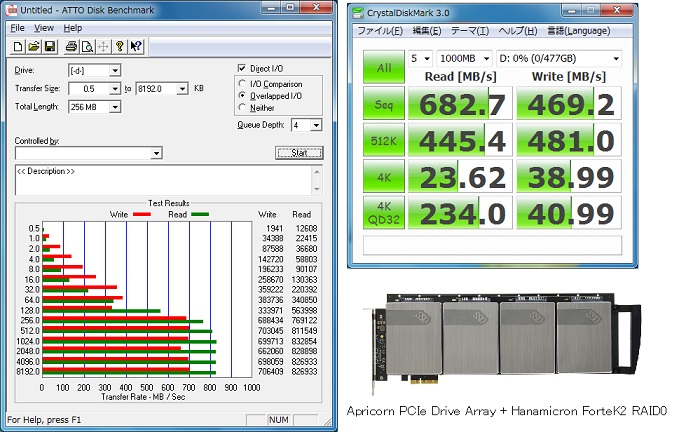Open a benchmark file with the folder icon
Viewport: 679px width, 432px height.
(34, 46)
